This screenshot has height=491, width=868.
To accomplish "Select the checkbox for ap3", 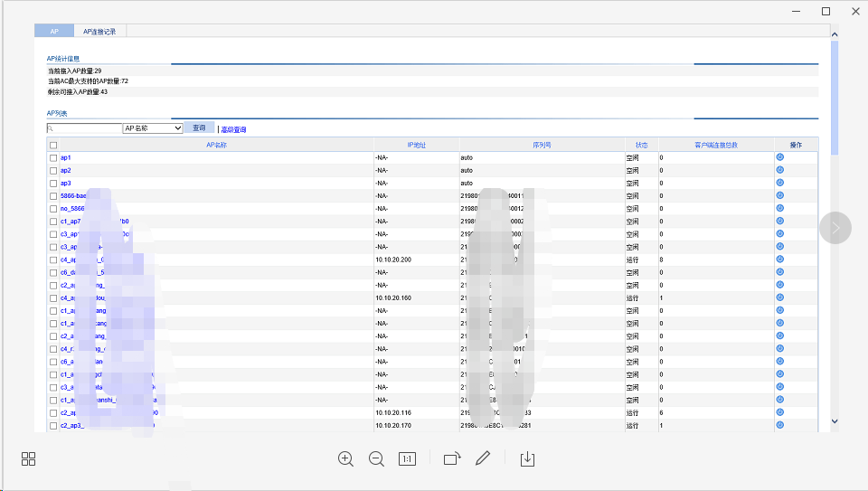I will (53, 183).
